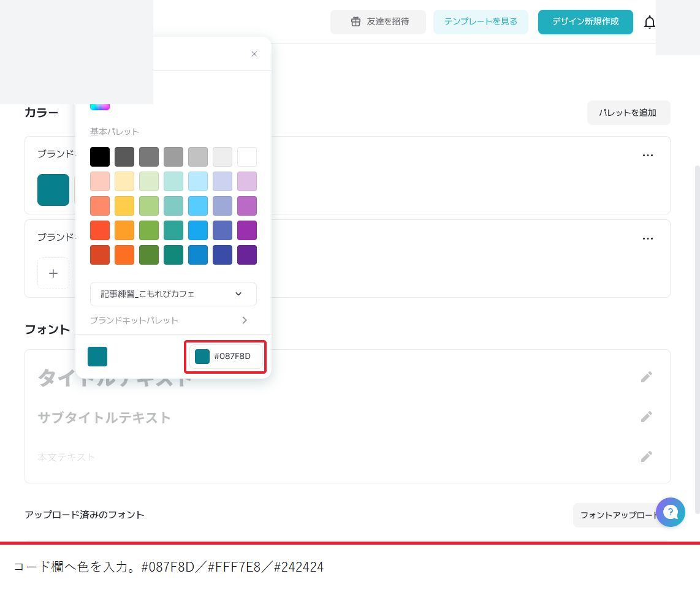Open the gradient rainbow color swatch
The image size is (700, 590).
coord(99,106)
